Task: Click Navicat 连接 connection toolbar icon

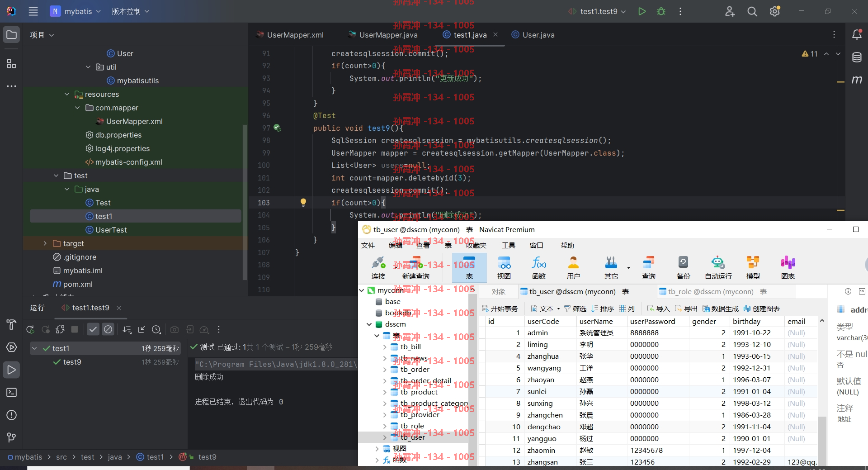Action: point(378,268)
